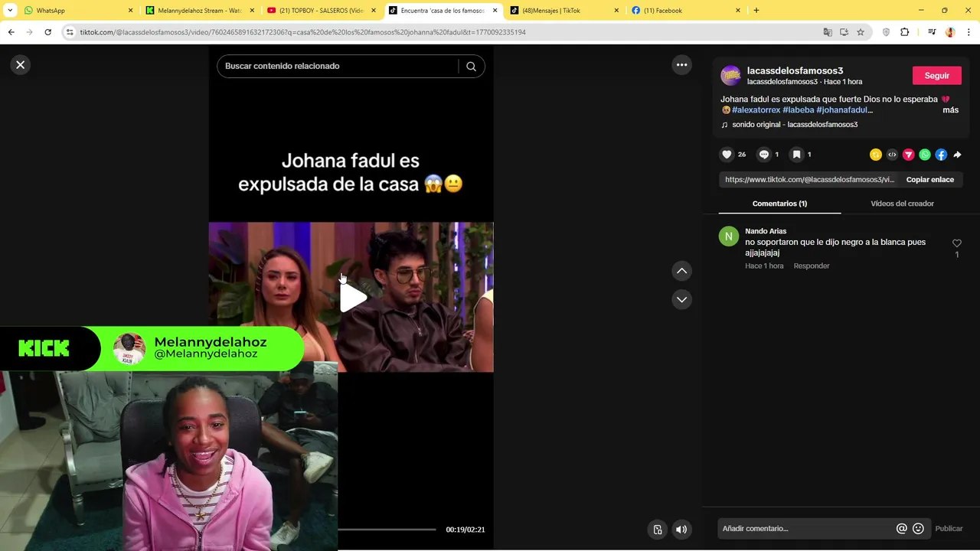Open the emoji picker icon

click(x=918, y=529)
